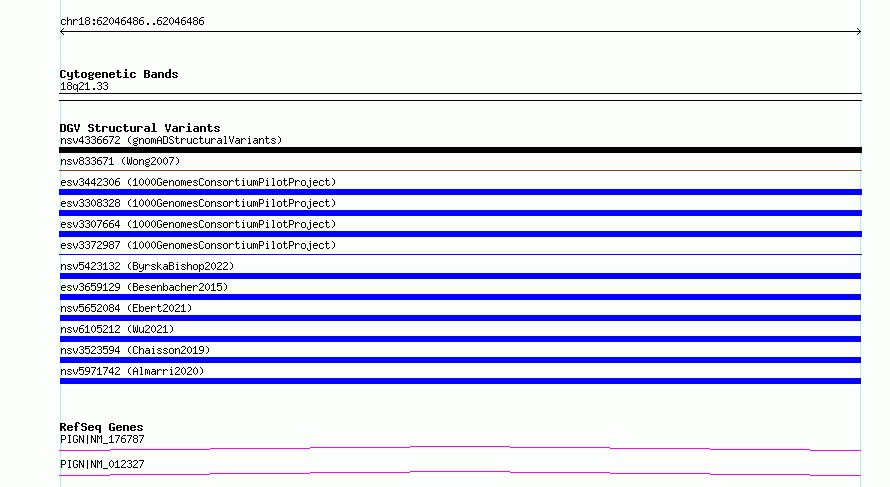
Task: Open gene transcript PIGN|NM_176787
Action: (x=102, y=439)
